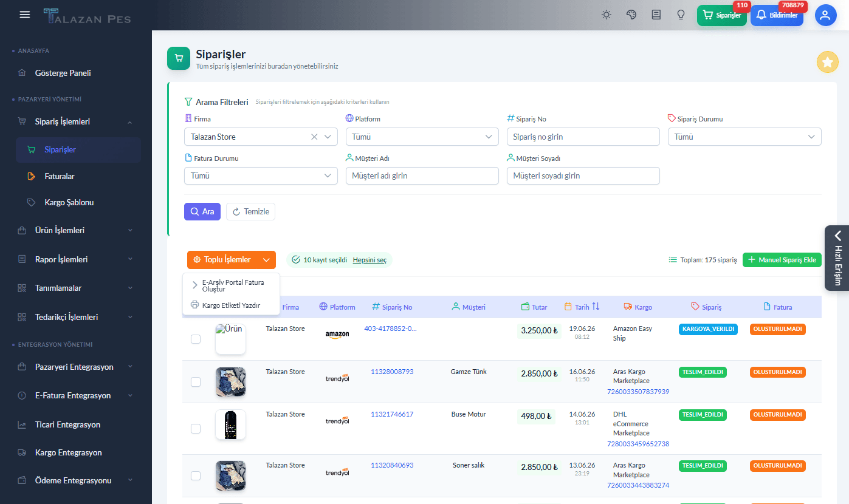Expand Ürün İşlemleri sidebar section

pos(76,231)
